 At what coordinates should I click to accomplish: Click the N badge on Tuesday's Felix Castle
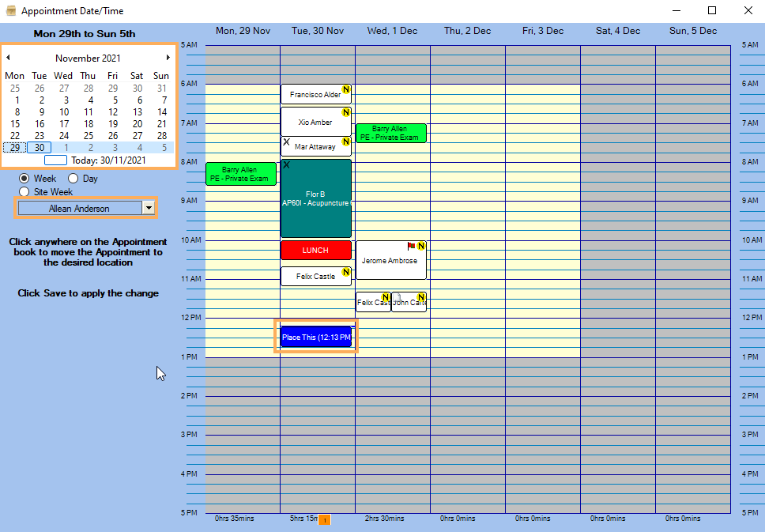[x=346, y=272]
